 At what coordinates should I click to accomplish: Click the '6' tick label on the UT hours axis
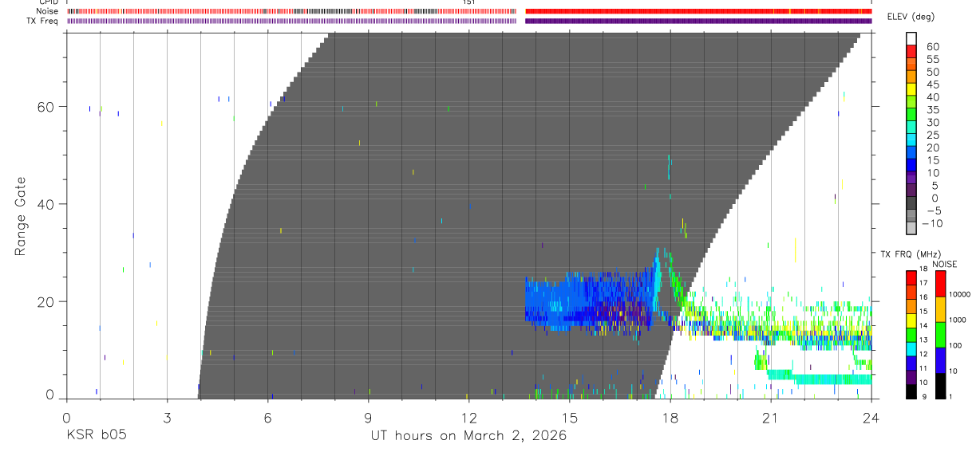267,419
